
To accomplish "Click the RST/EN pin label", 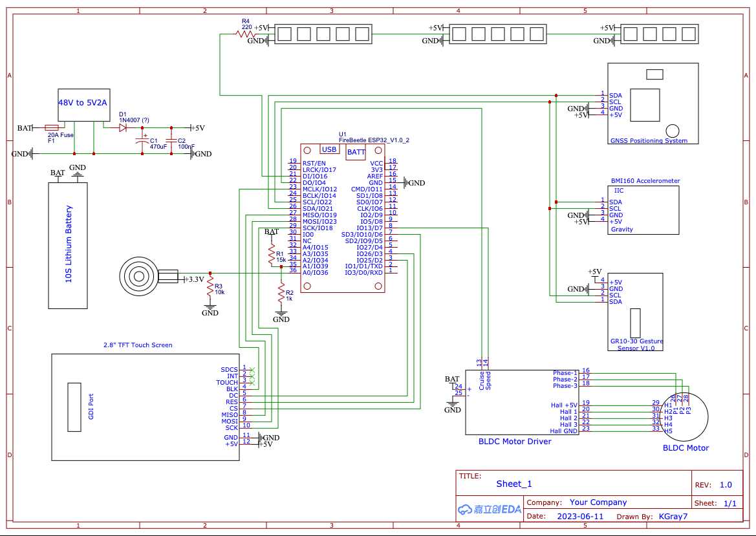I will click(x=314, y=164).
